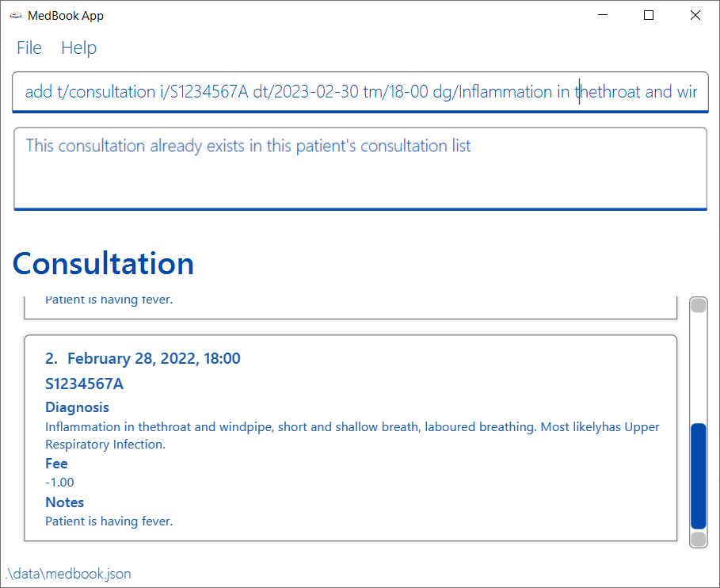Click the result message display box

(360, 169)
